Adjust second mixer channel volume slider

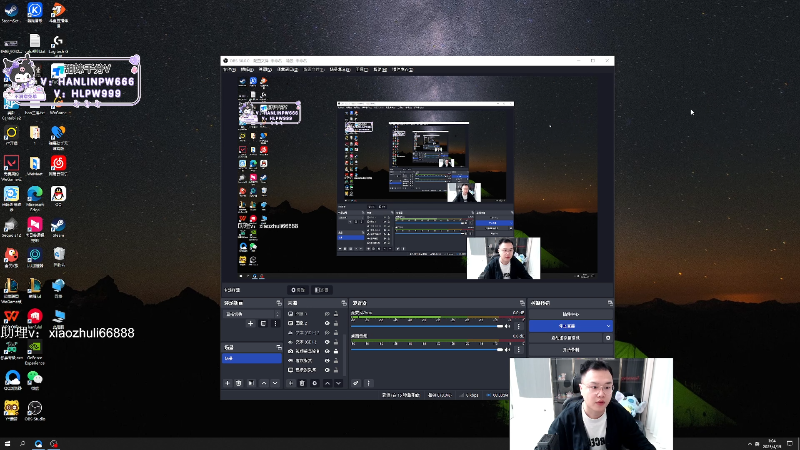(x=428, y=349)
